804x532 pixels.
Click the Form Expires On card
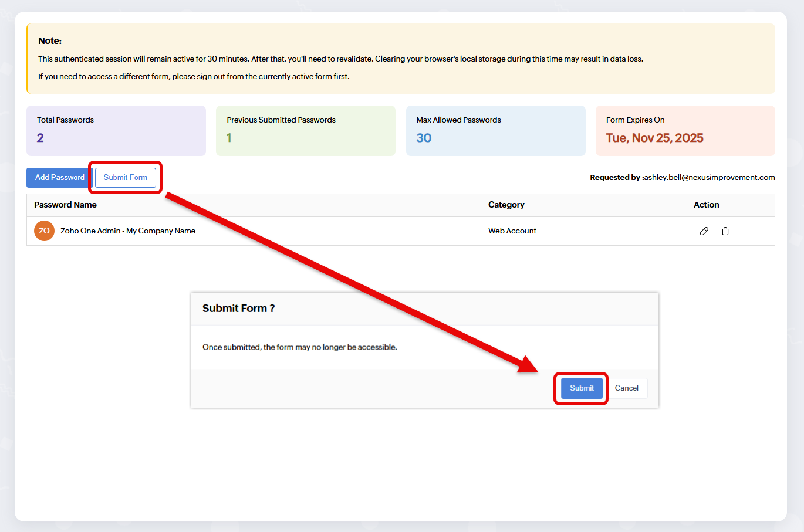tap(685, 130)
